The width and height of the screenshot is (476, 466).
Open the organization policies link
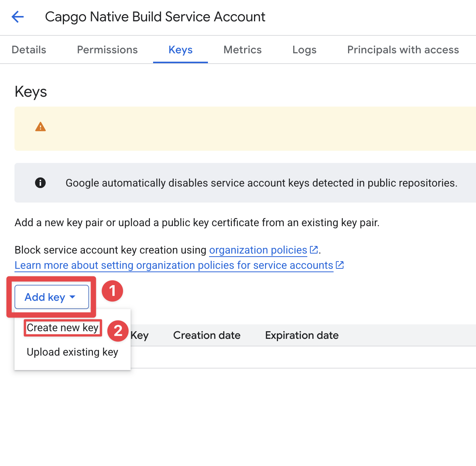[x=258, y=250]
